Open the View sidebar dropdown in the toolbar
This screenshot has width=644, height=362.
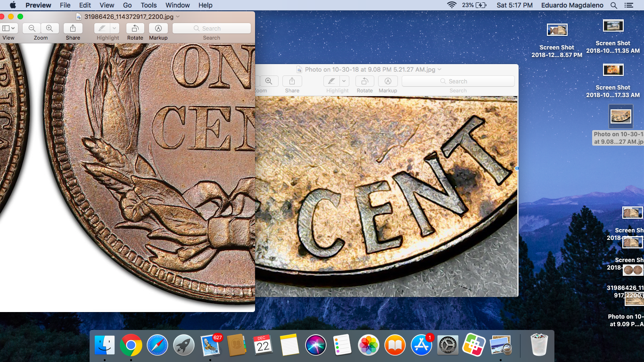pyautogui.click(x=8, y=28)
